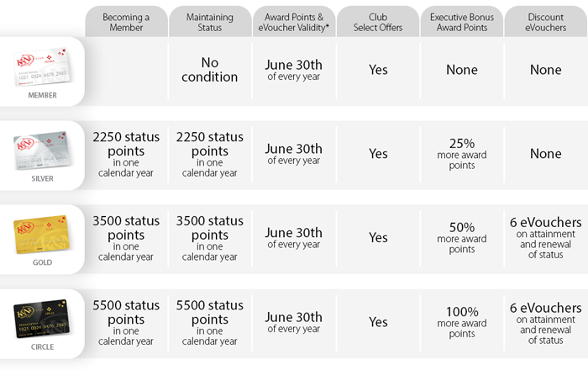
Task: Click Circle's 100% more award points cell
Action: (461, 322)
